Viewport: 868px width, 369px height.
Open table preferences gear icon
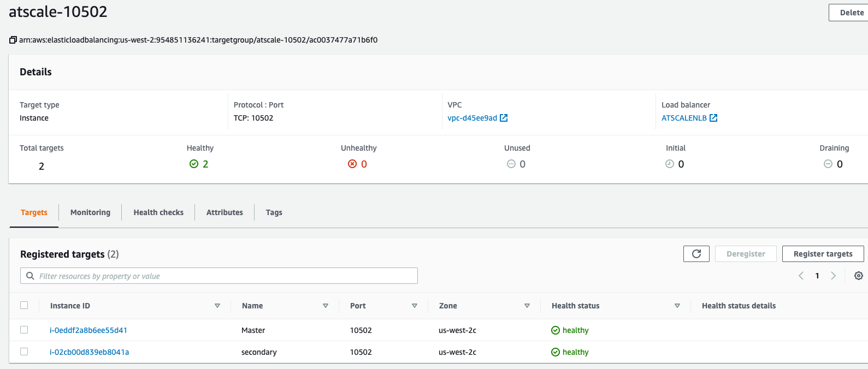coord(859,276)
